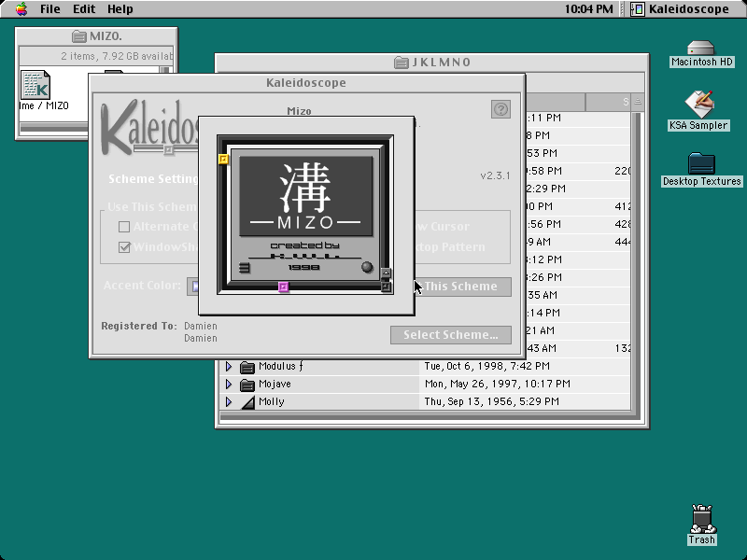Expand the Molly row
The height and width of the screenshot is (560, 747).
pos(229,401)
